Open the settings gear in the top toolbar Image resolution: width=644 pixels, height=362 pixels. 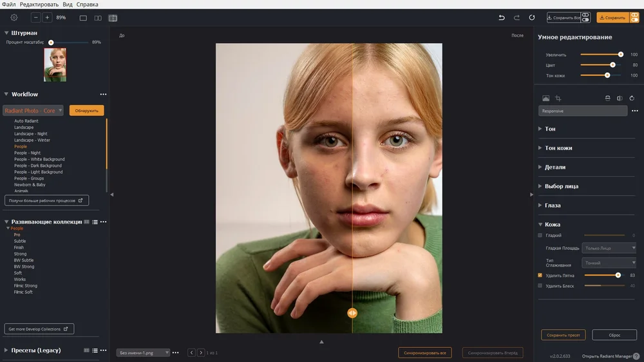point(14,17)
